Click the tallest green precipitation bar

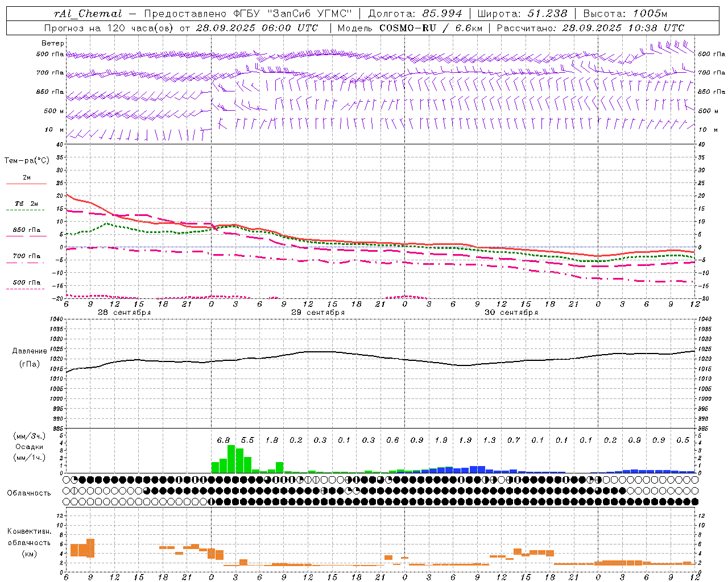(x=231, y=459)
